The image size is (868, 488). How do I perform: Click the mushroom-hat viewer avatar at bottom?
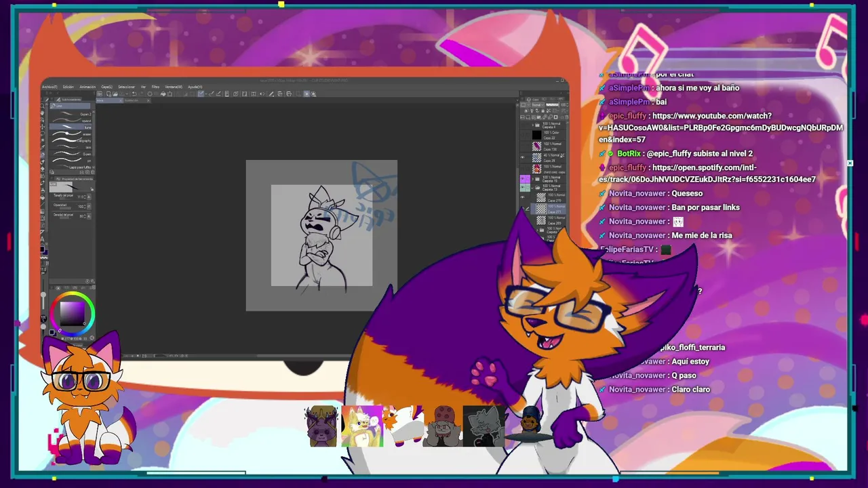(442, 426)
